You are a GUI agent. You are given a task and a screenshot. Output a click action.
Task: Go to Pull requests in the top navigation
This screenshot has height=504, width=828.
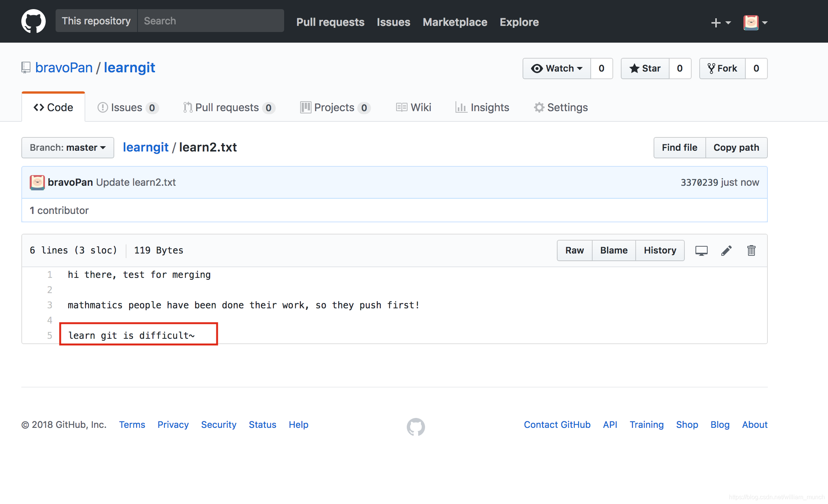coord(330,22)
